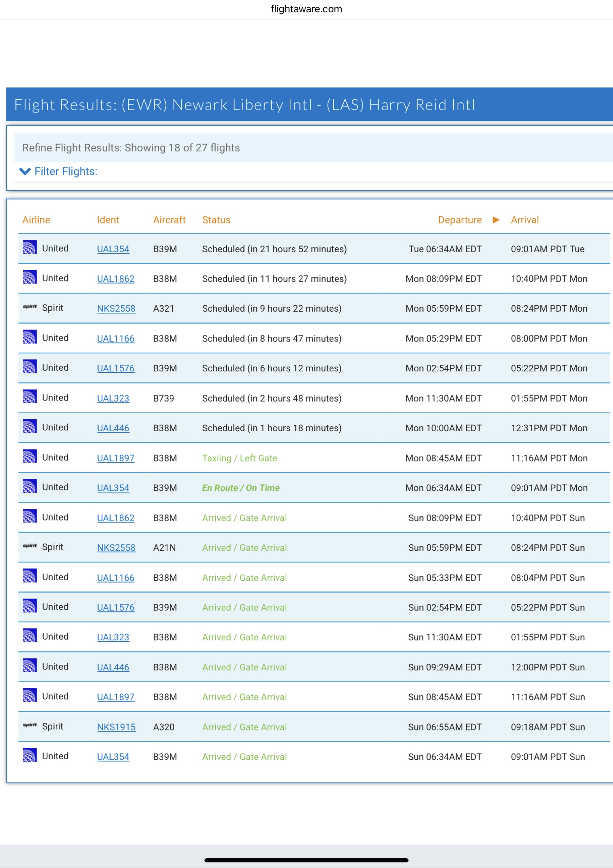
Task: Open UAL1166 flight departing Mon 05:29PM
Action: (116, 339)
